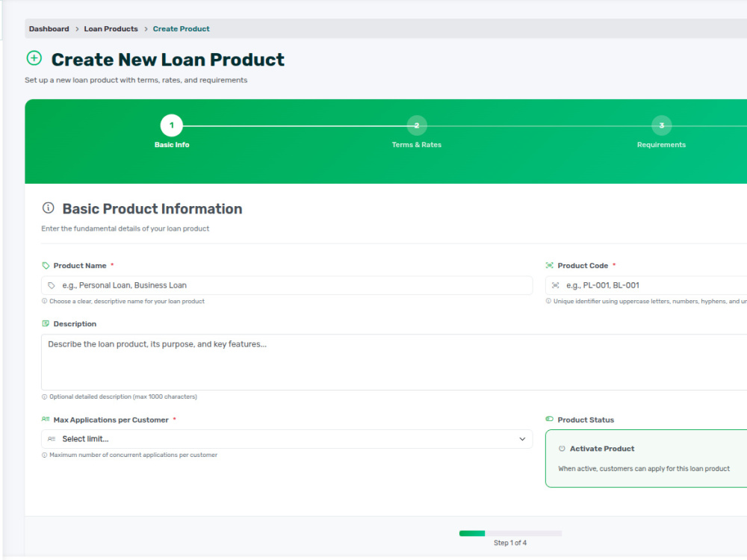Click 'Maximum number of concurrent applications' hint
Viewport: 747px width, 560px height.
point(134,455)
